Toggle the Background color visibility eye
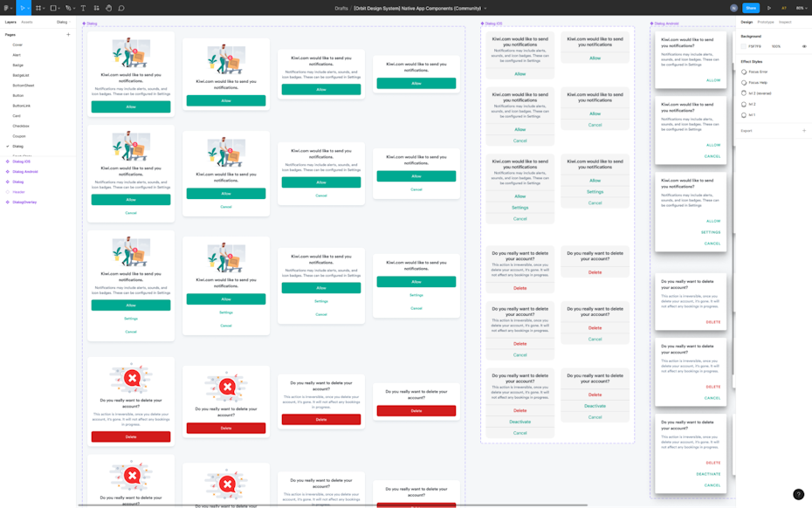This screenshot has width=812, height=508. click(x=804, y=46)
